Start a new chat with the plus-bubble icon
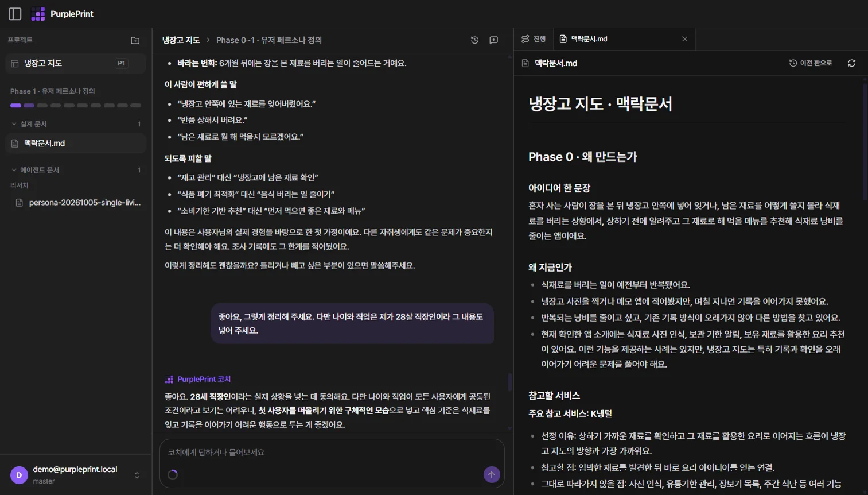 point(493,40)
